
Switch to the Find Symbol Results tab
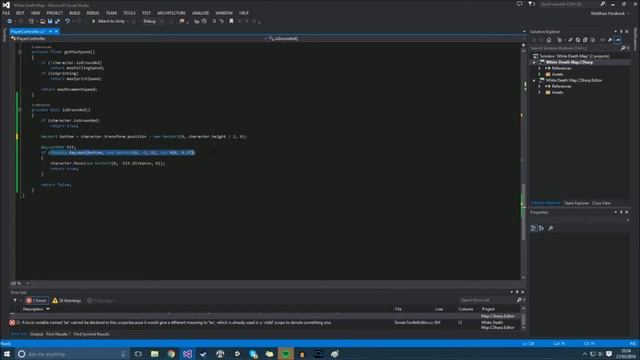(x=91, y=334)
